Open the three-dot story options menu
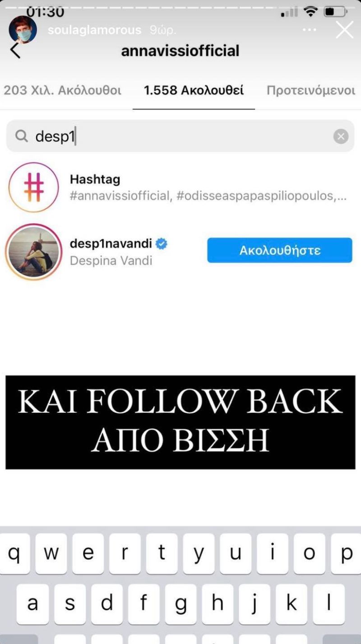The height and width of the screenshot is (644, 361). click(309, 30)
